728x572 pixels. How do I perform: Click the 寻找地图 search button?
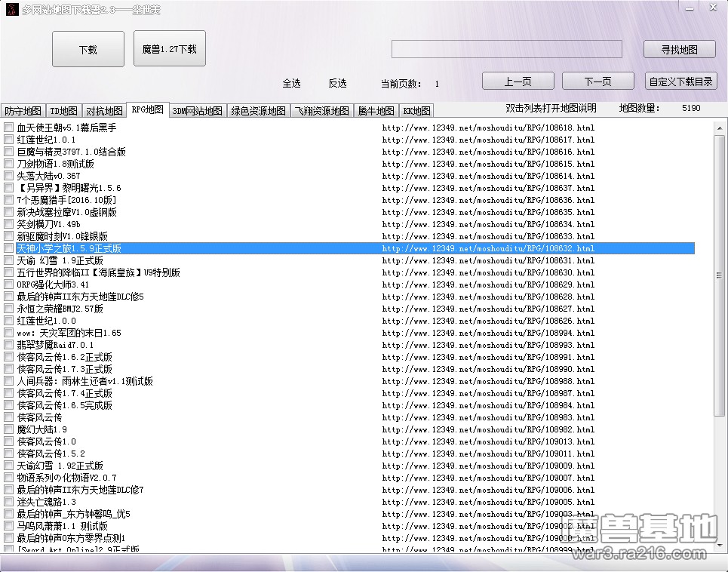click(x=679, y=50)
